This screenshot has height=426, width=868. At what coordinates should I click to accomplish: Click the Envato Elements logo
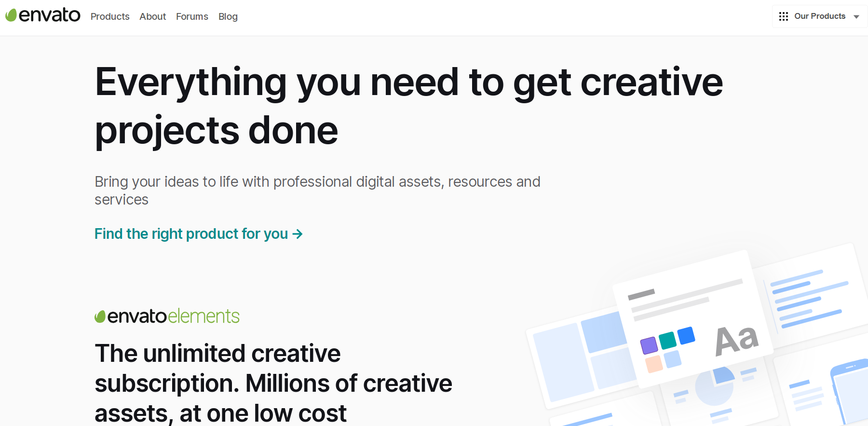(x=167, y=316)
